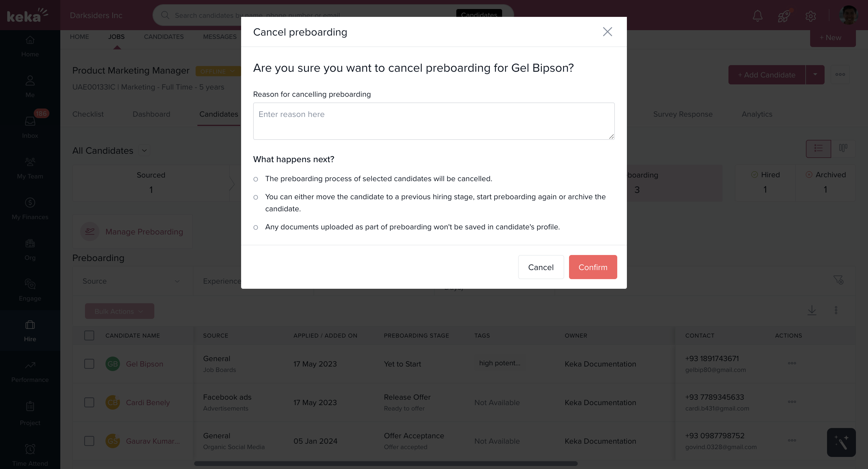Check the select-all candidates header checkbox
This screenshot has width=868, height=469.
pos(89,335)
